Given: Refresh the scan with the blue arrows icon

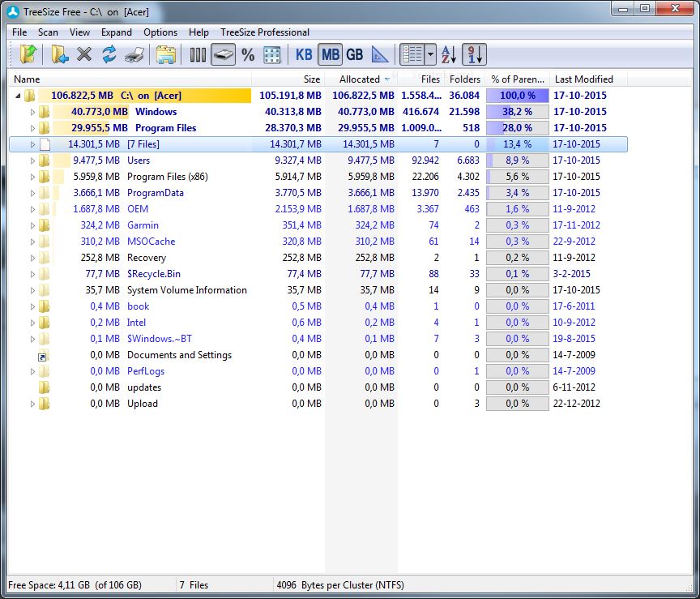Looking at the screenshot, I should pyautogui.click(x=109, y=55).
